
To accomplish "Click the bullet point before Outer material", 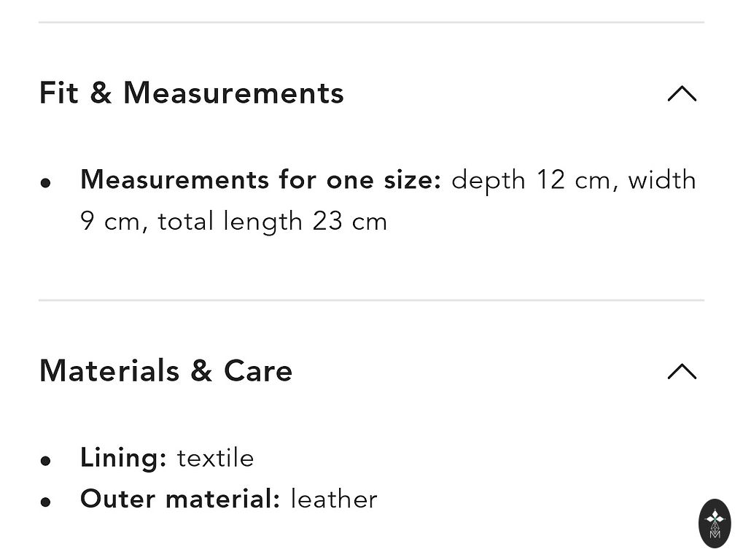I will click(46, 502).
